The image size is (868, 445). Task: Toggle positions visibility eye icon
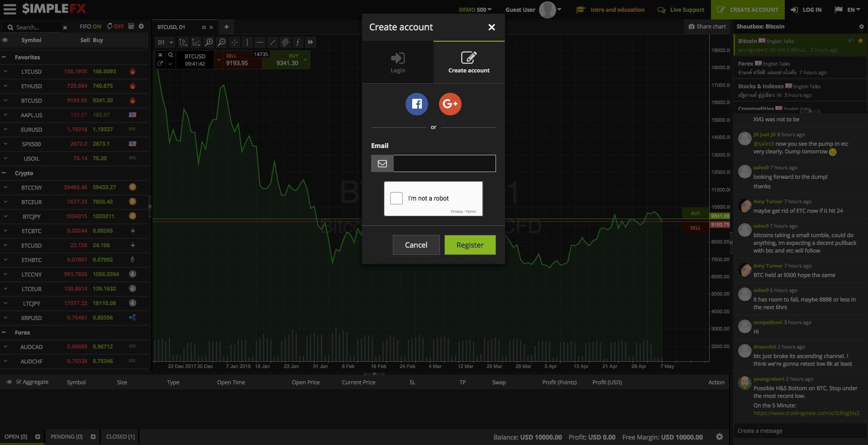9,382
